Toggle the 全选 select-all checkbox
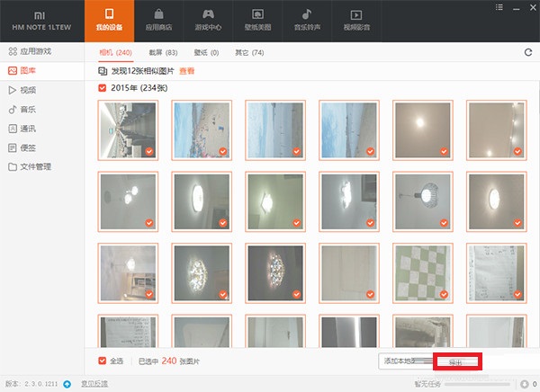 (x=102, y=361)
